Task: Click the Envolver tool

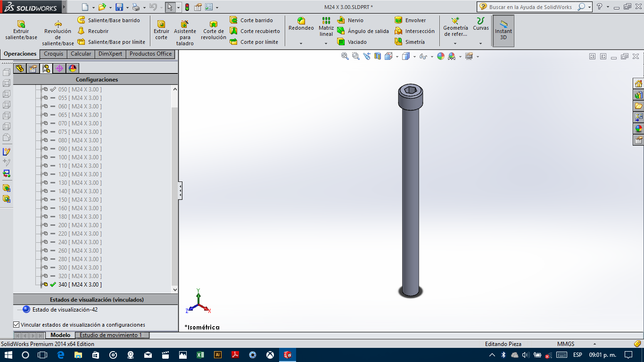Action: 410,20
